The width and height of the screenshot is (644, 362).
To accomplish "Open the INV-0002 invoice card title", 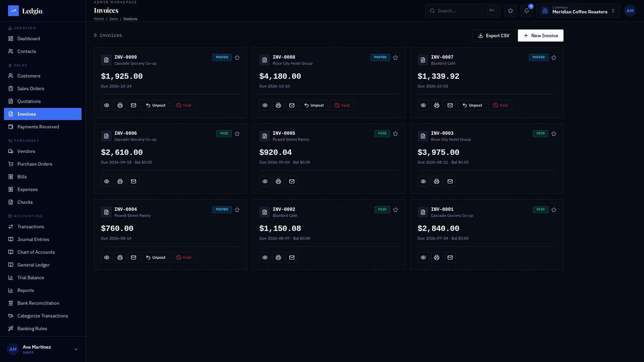I will point(284,209).
